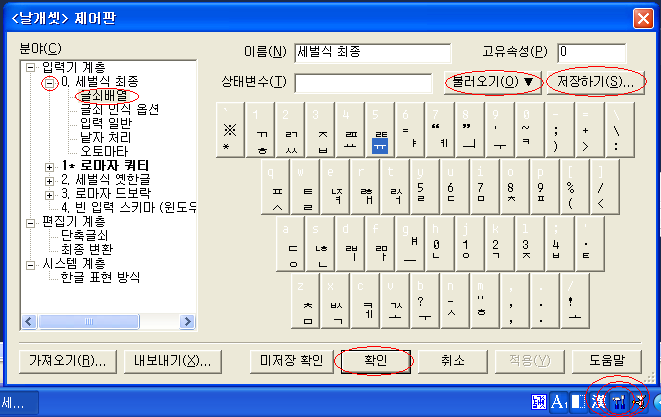Select the a key on keyboard layout
The height and width of the screenshot is (417, 661).
[290, 244]
